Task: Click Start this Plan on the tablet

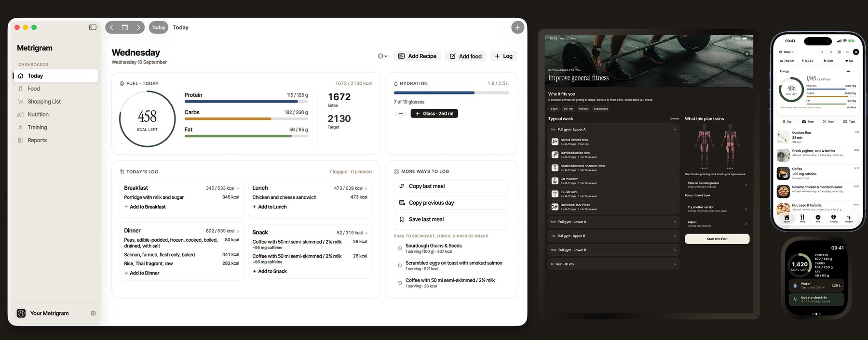Action: click(717, 239)
